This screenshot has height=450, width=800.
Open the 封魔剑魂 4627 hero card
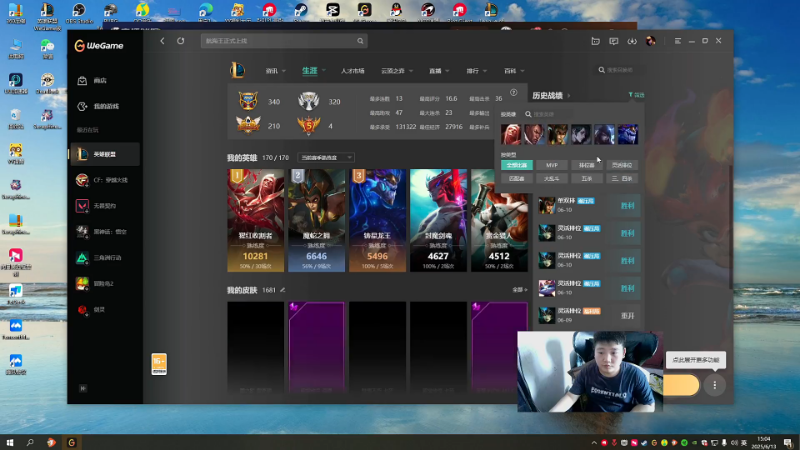pyautogui.click(x=438, y=220)
